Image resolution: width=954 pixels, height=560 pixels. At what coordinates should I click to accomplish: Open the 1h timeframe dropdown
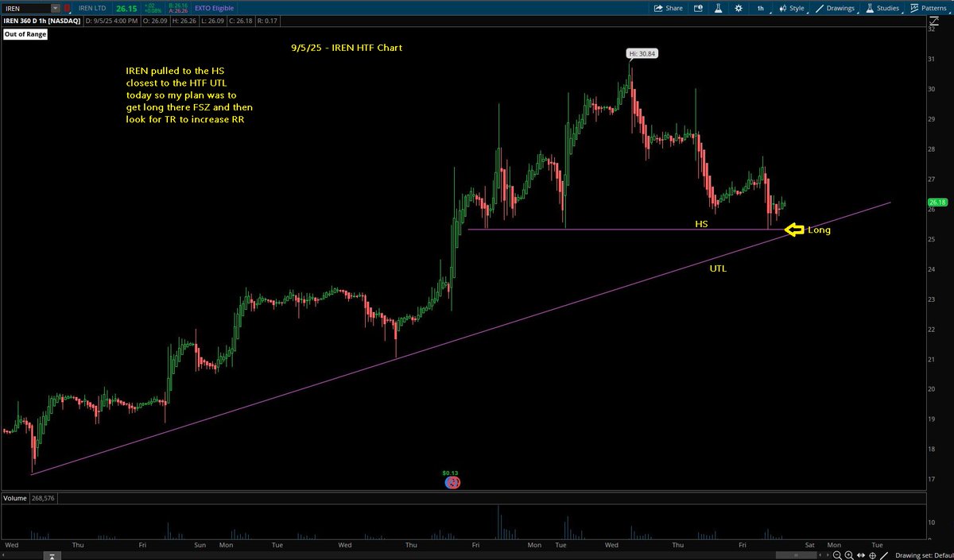coord(761,8)
